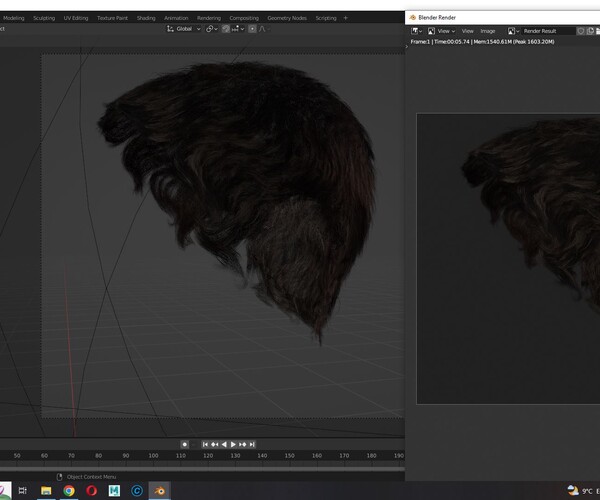This screenshot has height=500, width=600.
Task: Switch to the Texture Paint workspace
Action: pos(112,18)
